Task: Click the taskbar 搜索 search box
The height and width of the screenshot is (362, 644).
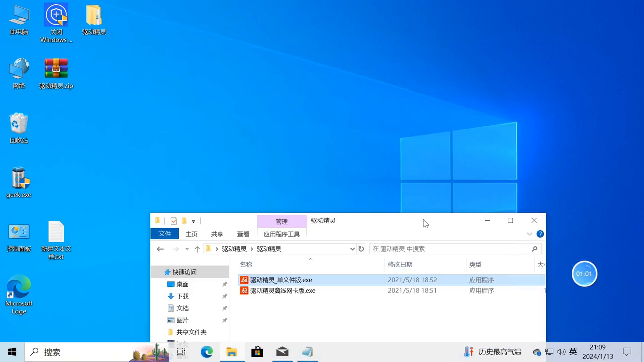Action: click(x=97, y=352)
